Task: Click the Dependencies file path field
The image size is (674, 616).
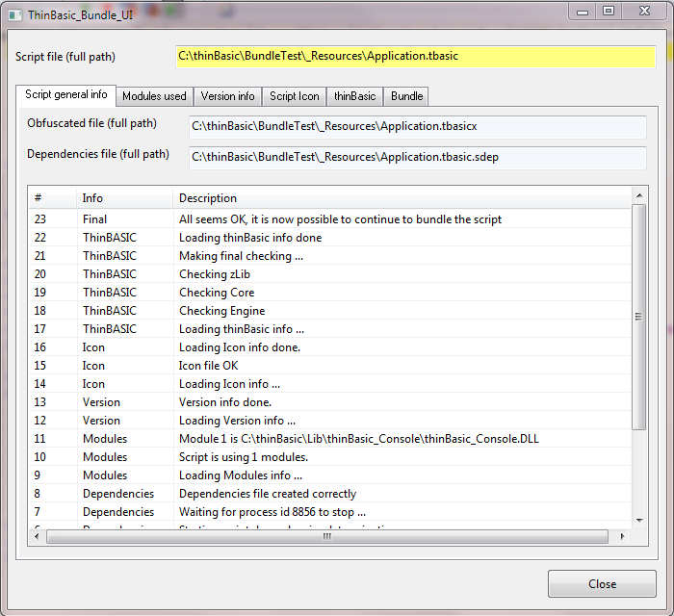Action: [418, 156]
